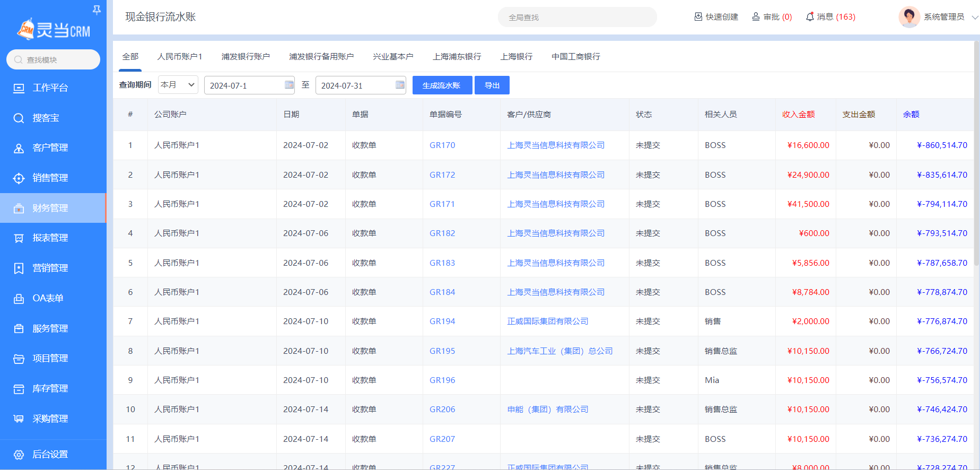Click the 销售管理 target icon
The image size is (980, 470).
19,178
